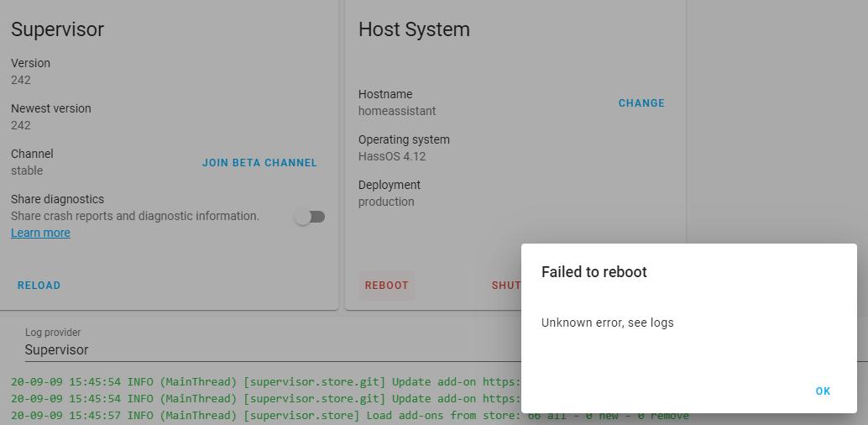
Task: Click OK in Failed to reboot dialog
Action: (823, 391)
